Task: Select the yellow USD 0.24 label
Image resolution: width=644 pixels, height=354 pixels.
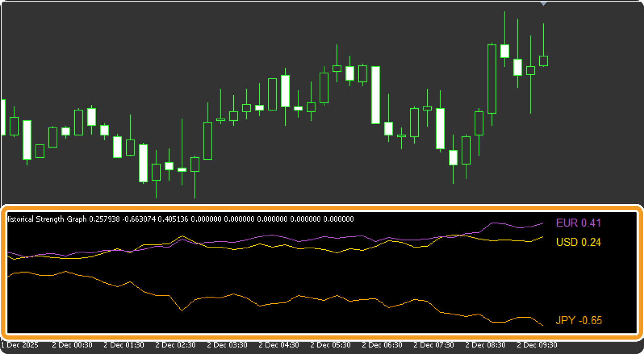Action: click(578, 242)
